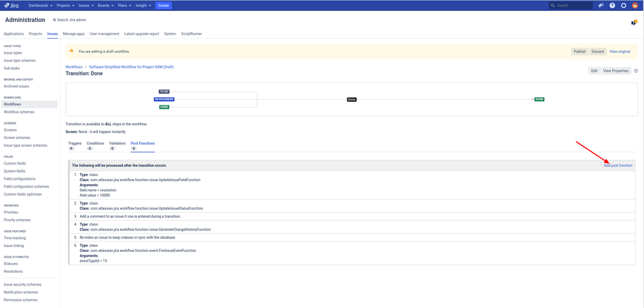The width and height of the screenshot is (644, 308).
Task: Open Issue type screen schemes
Action: pos(26,146)
